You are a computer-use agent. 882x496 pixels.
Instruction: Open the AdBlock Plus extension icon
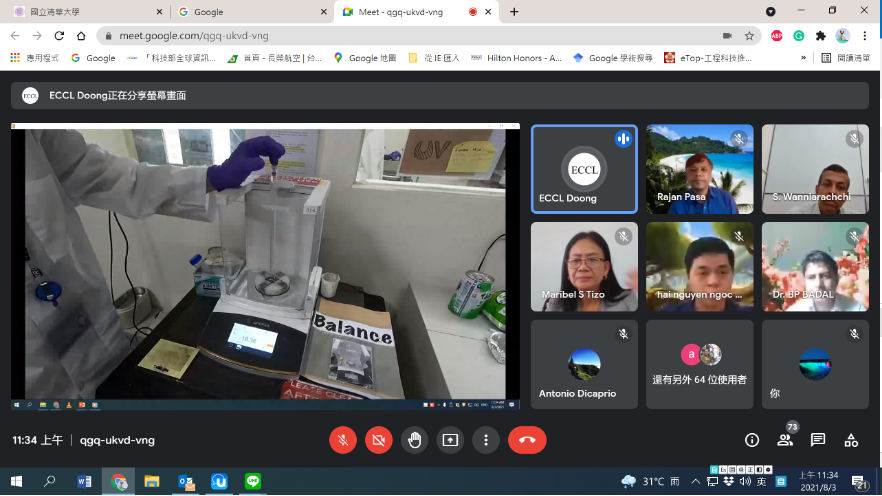coord(777,35)
